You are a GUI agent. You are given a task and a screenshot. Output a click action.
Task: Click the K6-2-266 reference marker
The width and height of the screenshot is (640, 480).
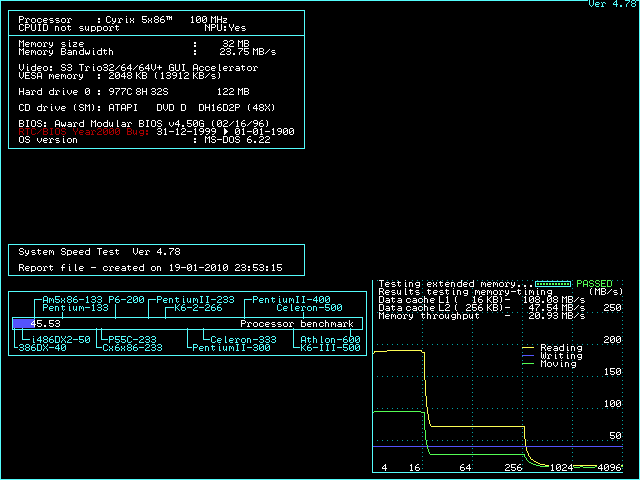pyautogui.click(x=198, y=308)
